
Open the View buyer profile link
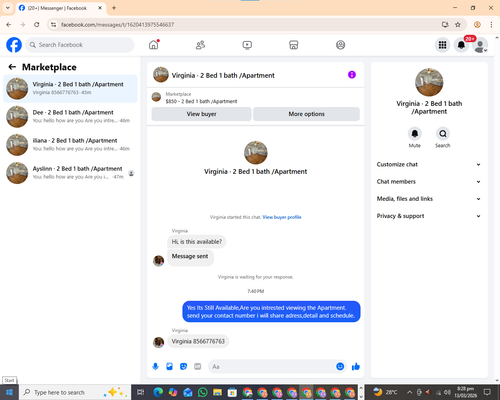point(282,217)
